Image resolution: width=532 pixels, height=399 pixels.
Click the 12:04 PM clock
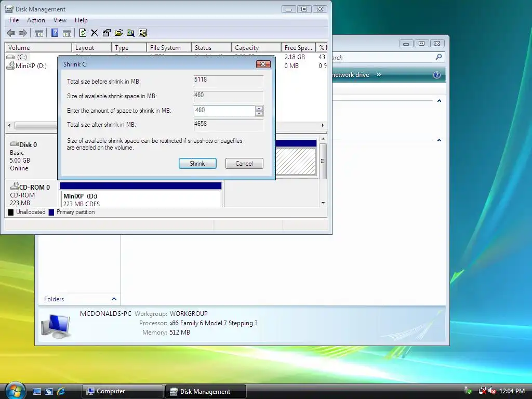(512, 391)
